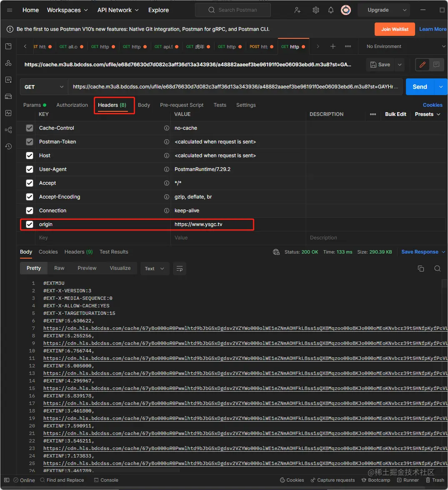Click the headers table options ellipsis
Image resolution: width=448 pixels, height=490 pixels.
point(373,114)
